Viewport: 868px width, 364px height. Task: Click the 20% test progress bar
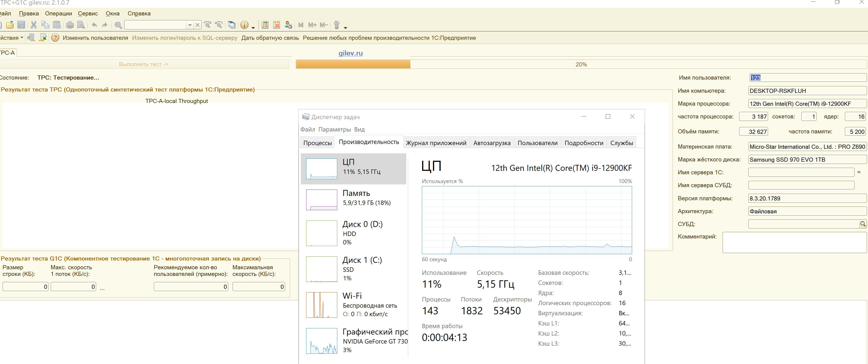tap(581, 64)
